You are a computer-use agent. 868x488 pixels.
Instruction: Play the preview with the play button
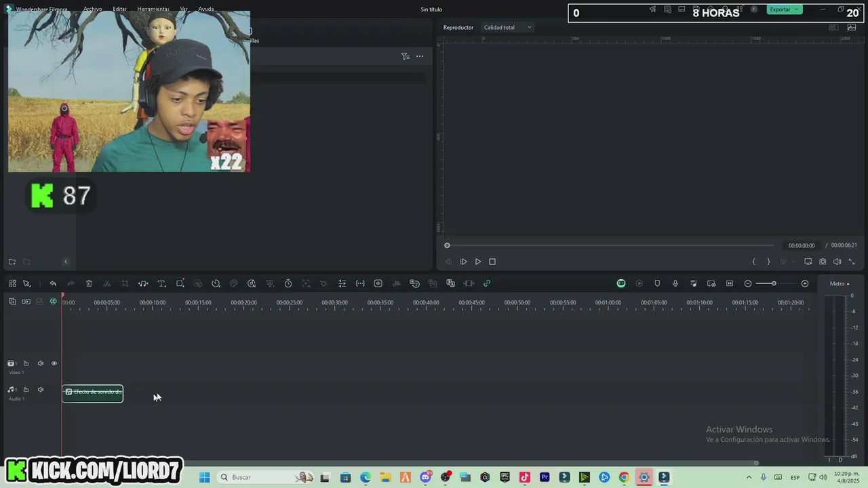pos(478,262)
